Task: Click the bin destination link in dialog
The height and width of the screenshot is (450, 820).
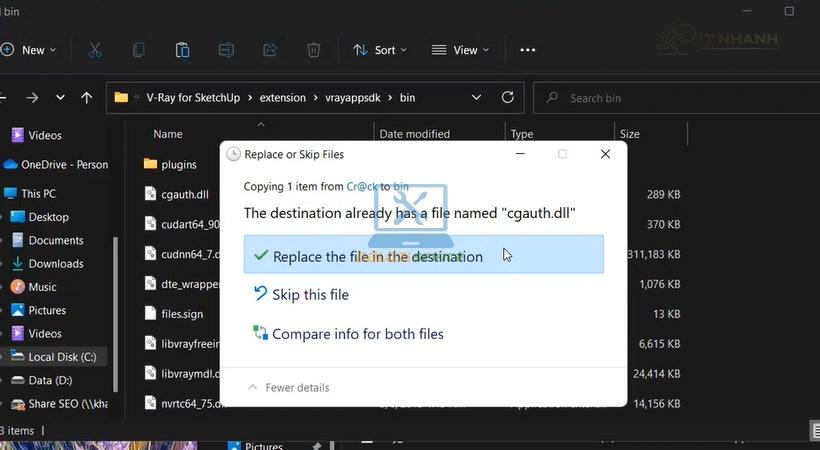Action: click(401, 186)
